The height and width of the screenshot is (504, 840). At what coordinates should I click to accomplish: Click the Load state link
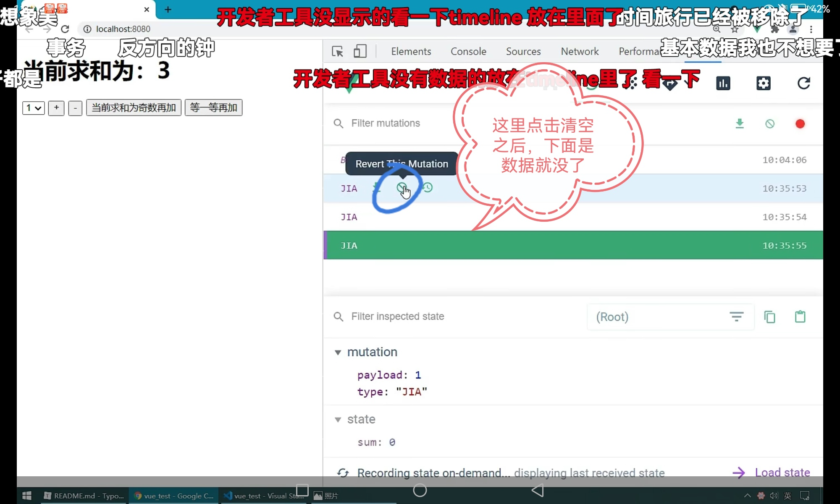[782, 472]
